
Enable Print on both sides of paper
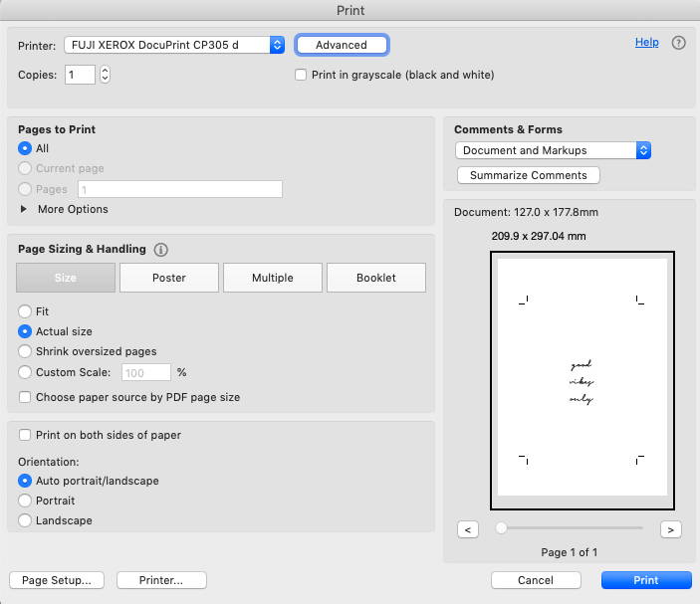pos(25,435)
